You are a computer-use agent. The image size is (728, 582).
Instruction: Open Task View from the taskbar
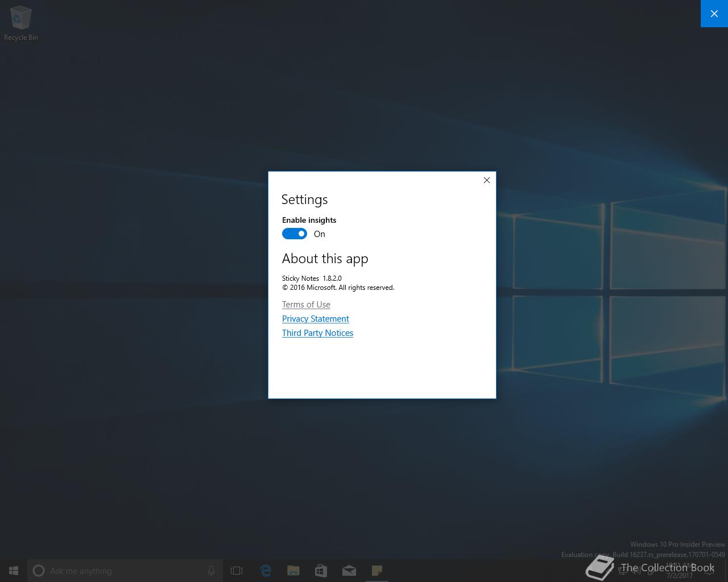[x=237, y=571]
